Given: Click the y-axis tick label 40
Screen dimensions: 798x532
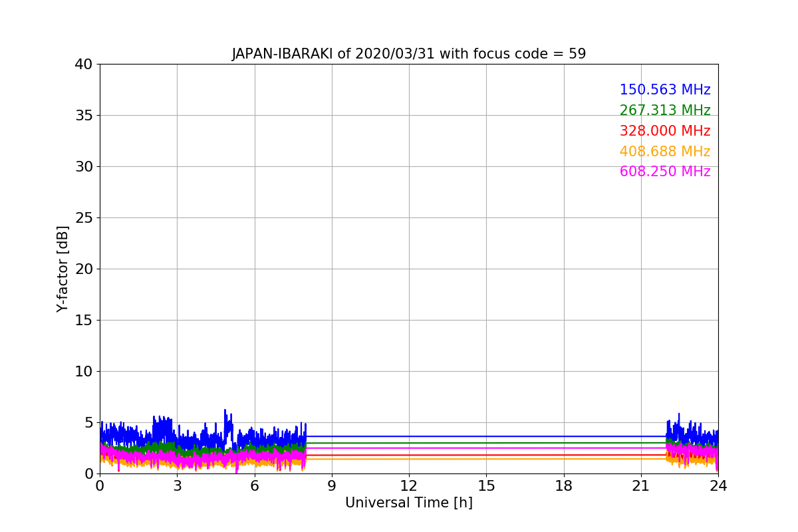Looking at the screenshot, I should (x=83, y=65).
